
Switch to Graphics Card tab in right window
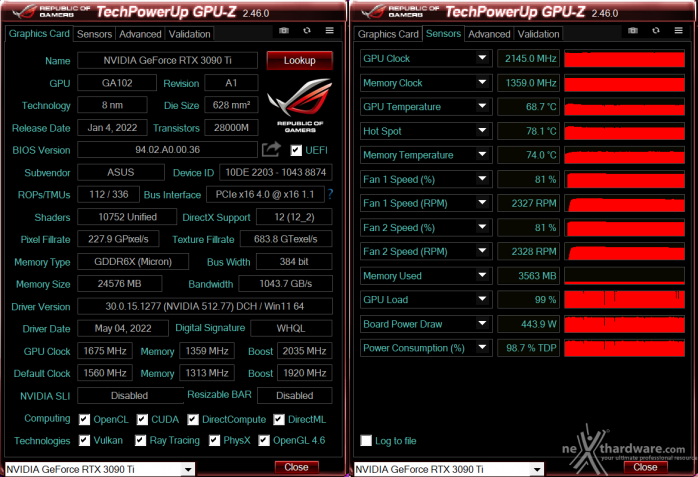(x=388, y=34)
